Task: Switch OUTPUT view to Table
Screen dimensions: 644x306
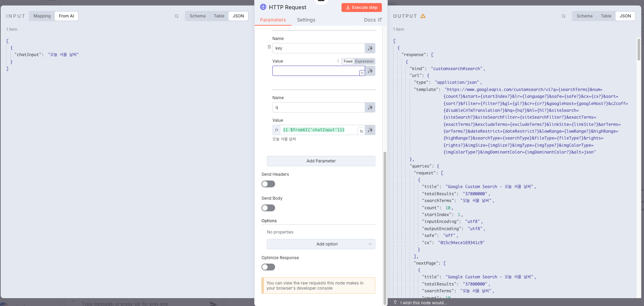Action: point(606,16)
